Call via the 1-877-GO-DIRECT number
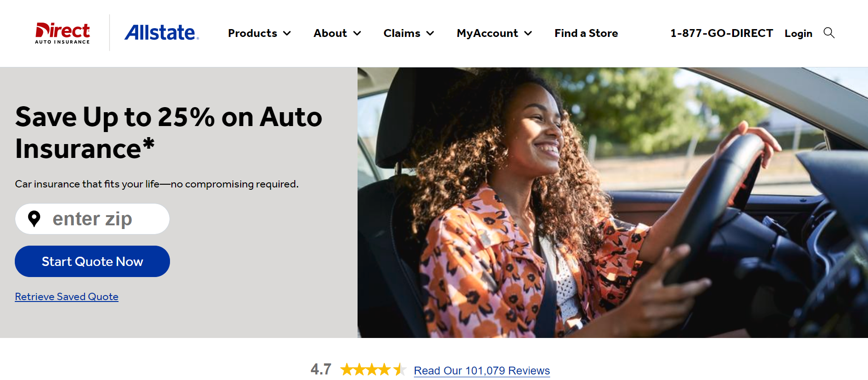This screenshot has height=380, width=868. [x=721, y=33]
